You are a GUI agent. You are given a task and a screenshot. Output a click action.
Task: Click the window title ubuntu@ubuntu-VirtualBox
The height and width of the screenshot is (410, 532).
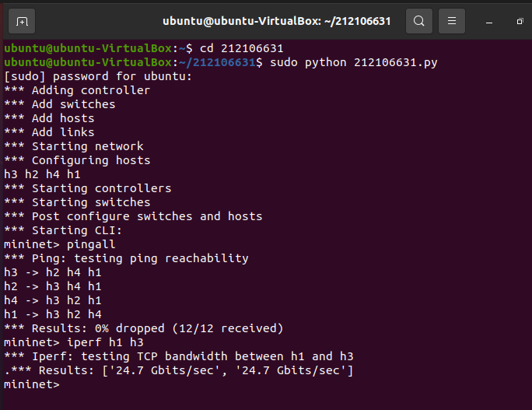coord(277,21)
